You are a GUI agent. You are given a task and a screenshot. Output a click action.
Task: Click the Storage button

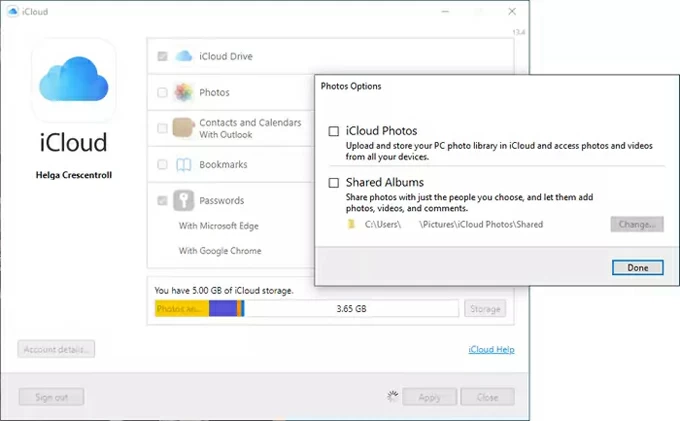485,309
